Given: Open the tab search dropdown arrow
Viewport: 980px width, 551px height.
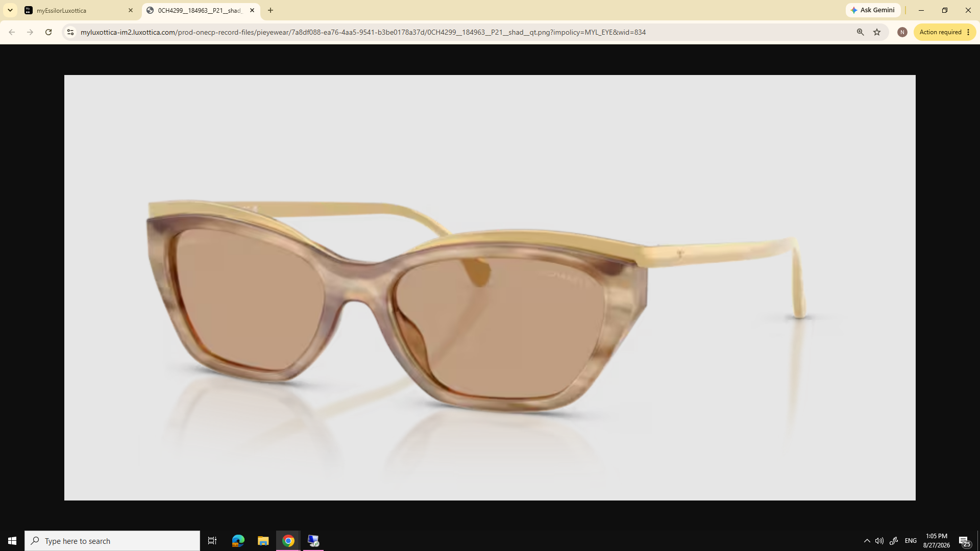Looking at the screenshot, I should (10, 10).
